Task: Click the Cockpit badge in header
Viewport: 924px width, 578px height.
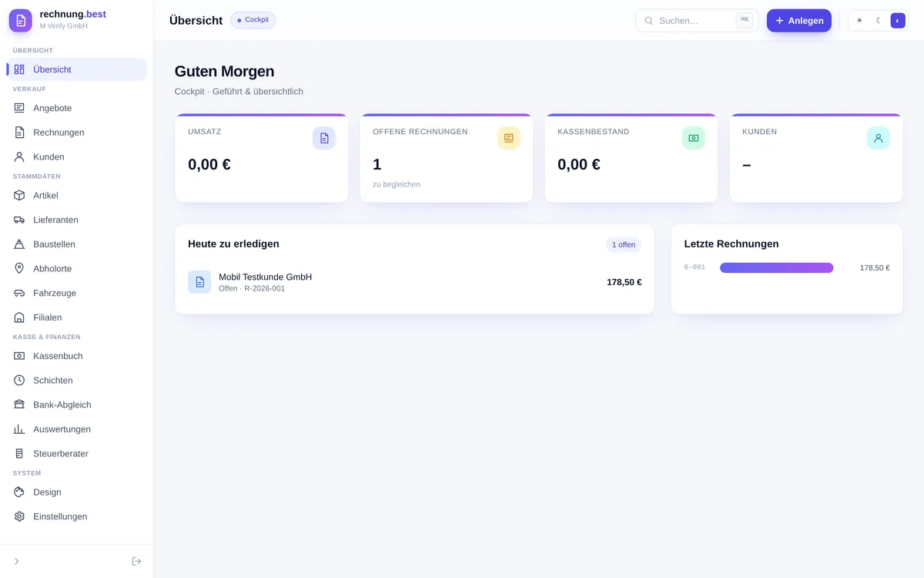Action: [253, 20]
